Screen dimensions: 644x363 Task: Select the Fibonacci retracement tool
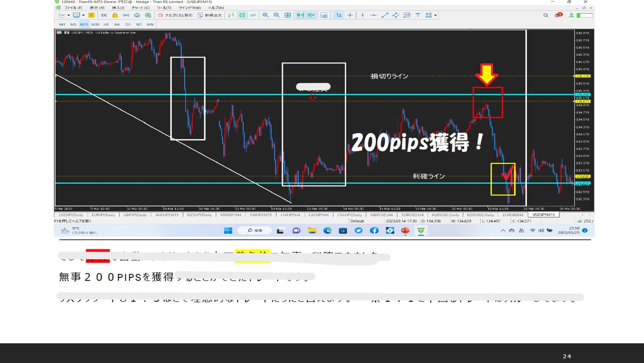click(x=406, y=15)
